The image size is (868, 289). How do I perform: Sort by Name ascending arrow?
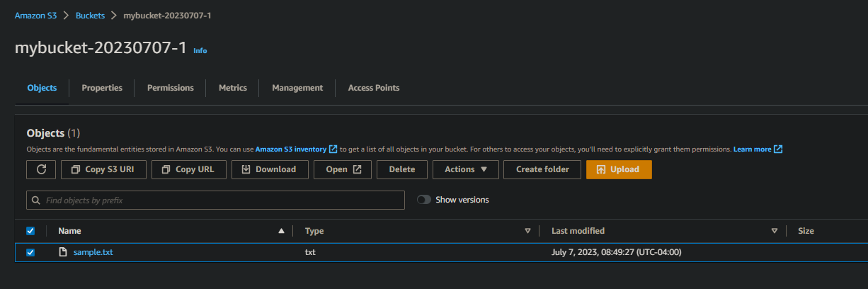pyautogui.click(x=281, y=231)
